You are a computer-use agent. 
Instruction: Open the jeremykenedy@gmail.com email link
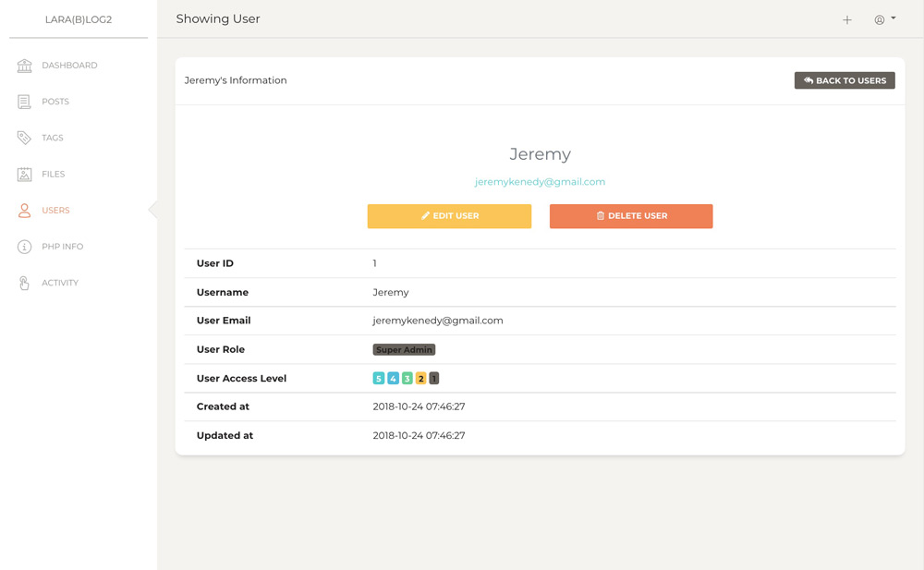click(x=540, y=182)
